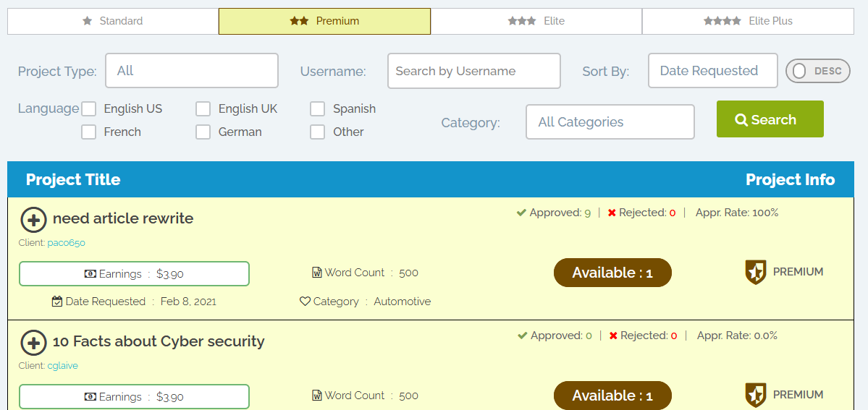868x410 pixels.
Task: Click the heart icon beside Category Automotive
Action: 305,302
